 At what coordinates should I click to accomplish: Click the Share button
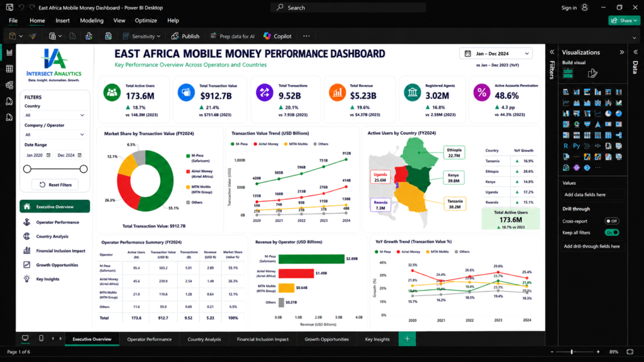point(624,21)
